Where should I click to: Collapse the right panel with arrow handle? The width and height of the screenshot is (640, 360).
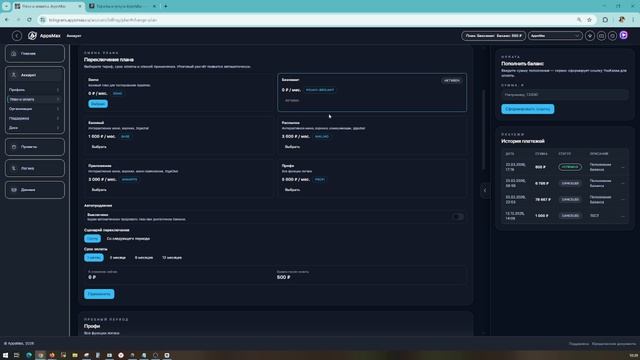pyautogui.click(x=485, y=190)
